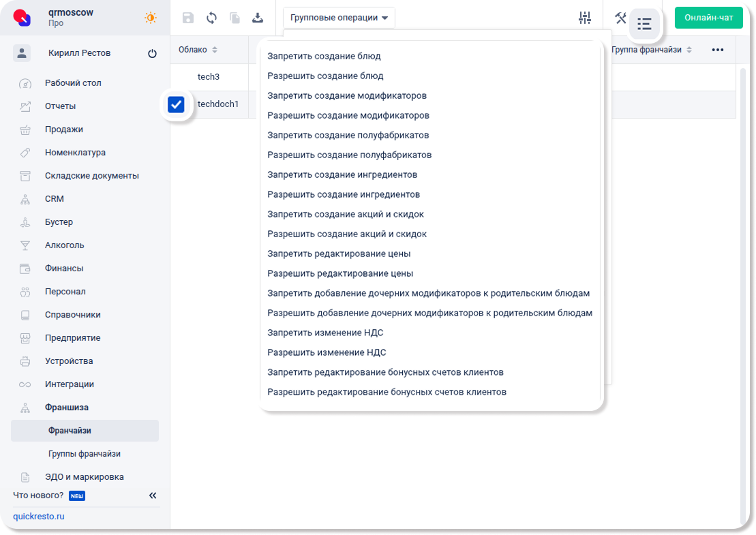Open the quickresto.ru link

tap(39, 517)
